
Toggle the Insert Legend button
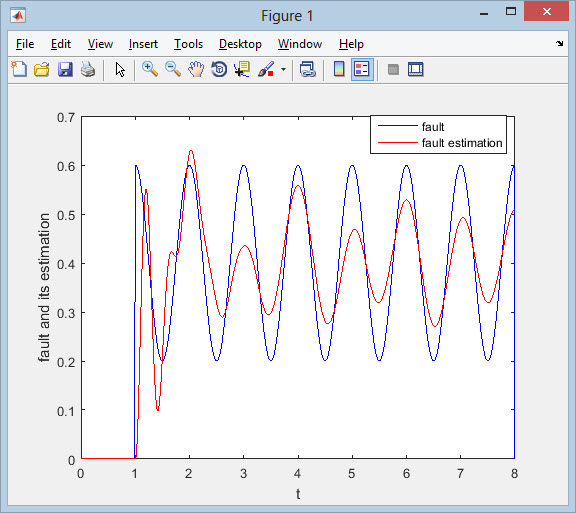[362, 69]
